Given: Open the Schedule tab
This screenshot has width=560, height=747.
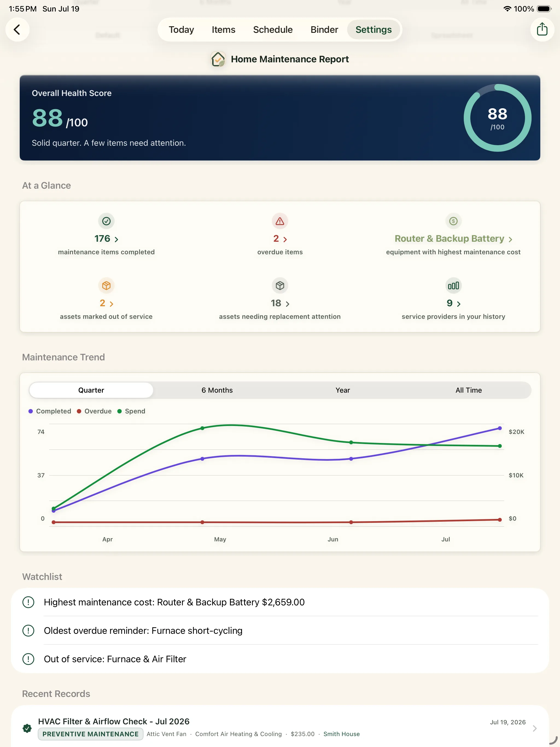Looking at the screenshot, I should click(273, 30).
